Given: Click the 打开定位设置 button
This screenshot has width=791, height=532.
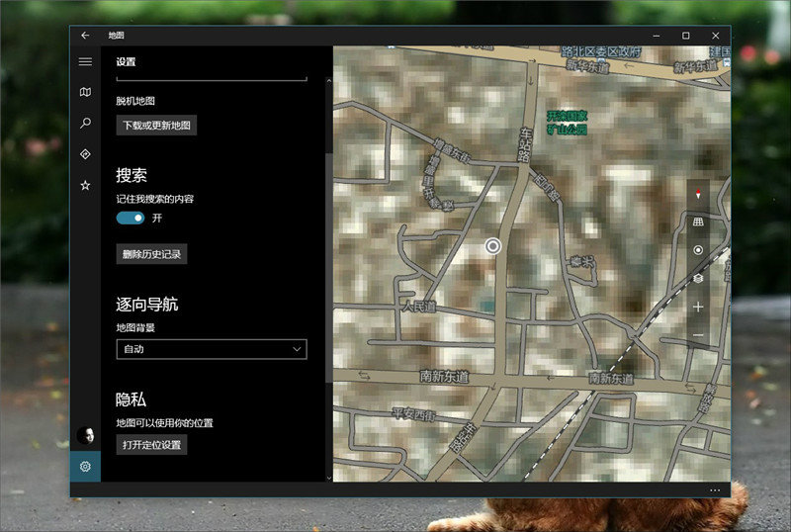Looking at the screenshot, I should tap(152, 445).
